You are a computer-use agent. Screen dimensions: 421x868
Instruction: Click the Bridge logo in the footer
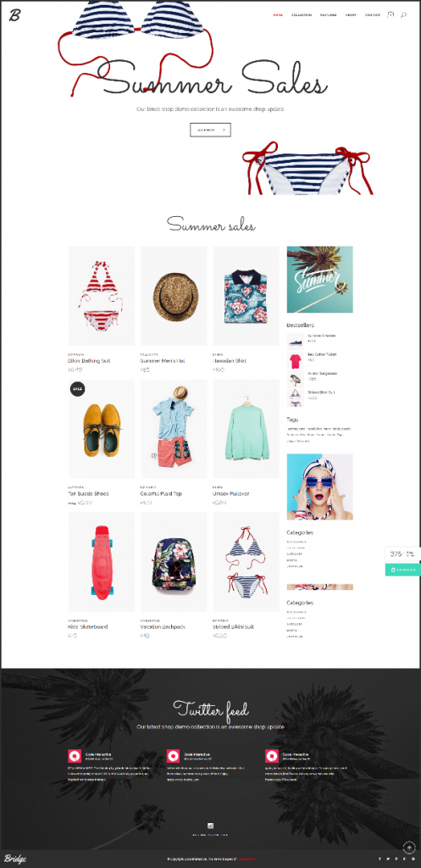tap(15, 860)
